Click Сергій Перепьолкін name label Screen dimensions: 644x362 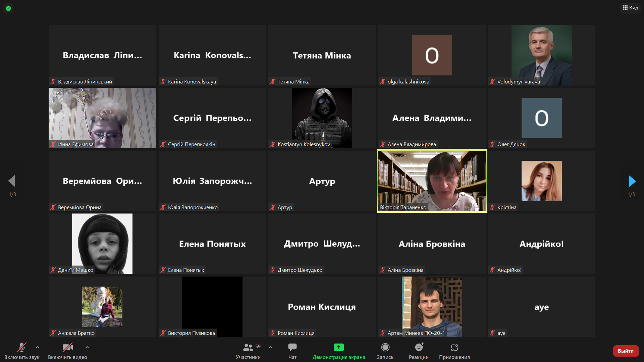(192, 144)
